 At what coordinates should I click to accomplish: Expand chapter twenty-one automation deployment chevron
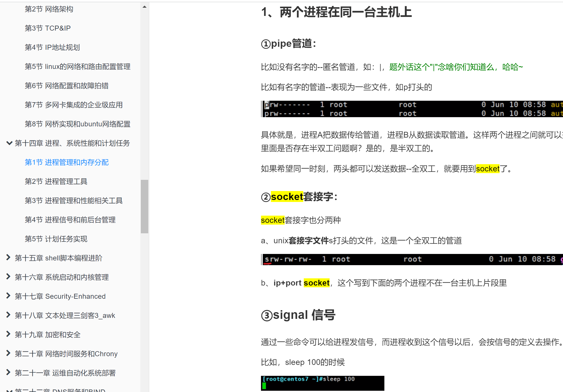point(8,372)
